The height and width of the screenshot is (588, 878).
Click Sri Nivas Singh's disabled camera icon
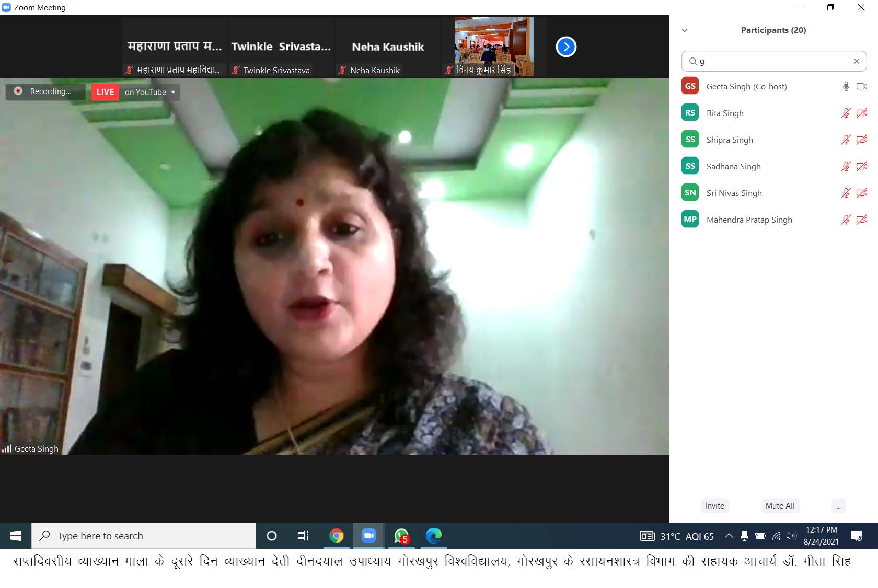click(862, 193)
